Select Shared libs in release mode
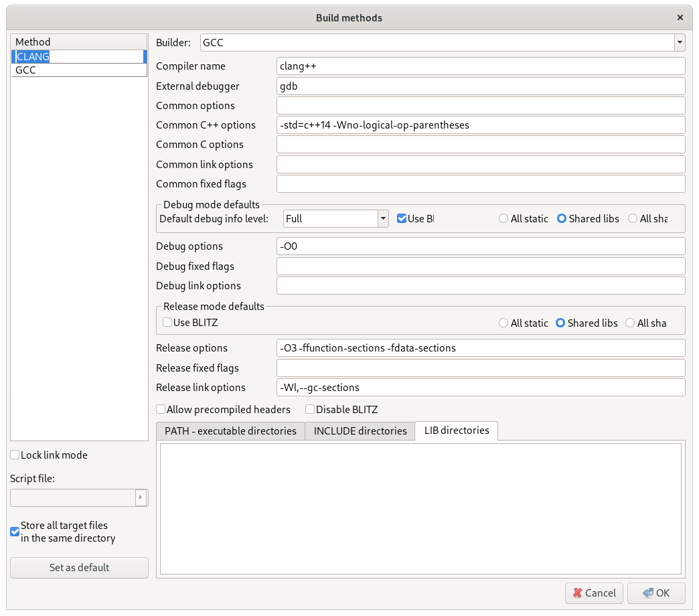699x616 pixels. point(560,323)
